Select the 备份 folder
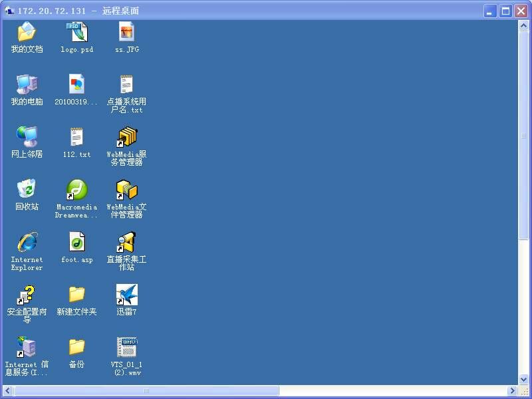Screen dimensions: 532x399 (x=76, y=347)
